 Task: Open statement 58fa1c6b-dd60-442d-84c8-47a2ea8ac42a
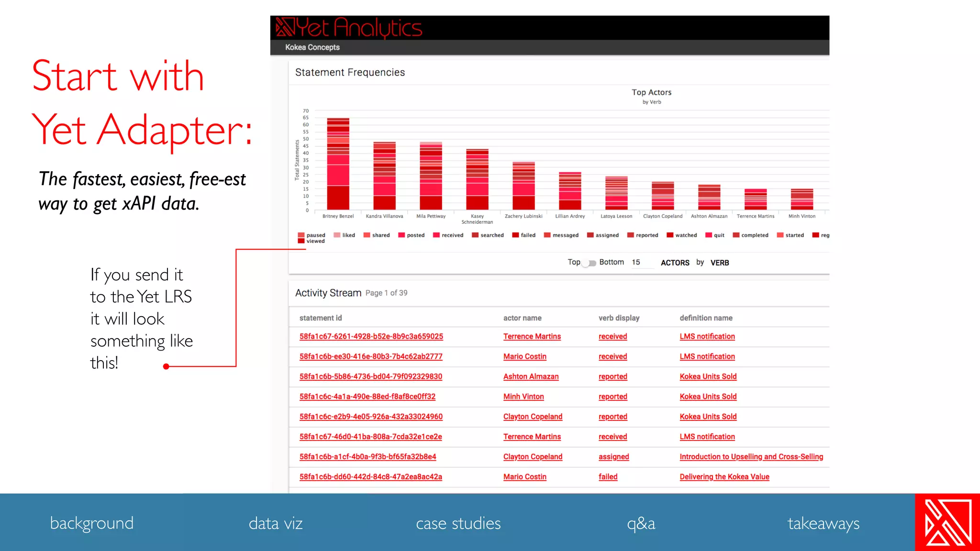[x=371, y=477]
